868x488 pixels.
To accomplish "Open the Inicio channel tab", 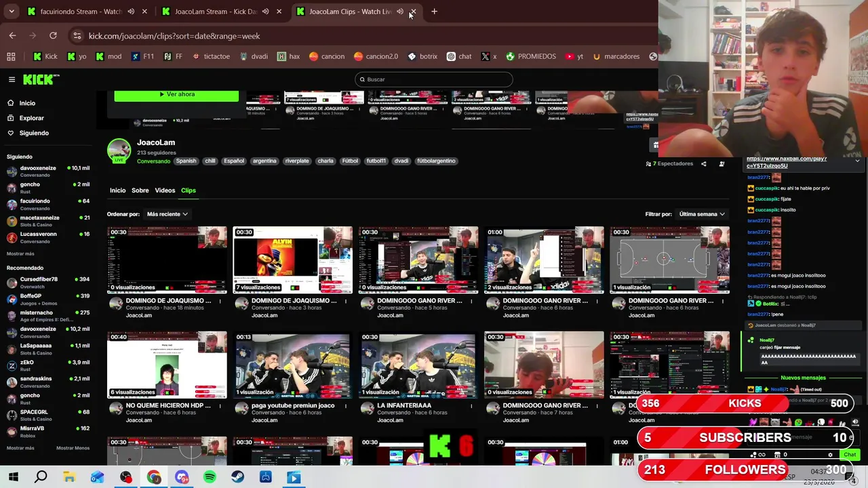I will pos(117,190).
